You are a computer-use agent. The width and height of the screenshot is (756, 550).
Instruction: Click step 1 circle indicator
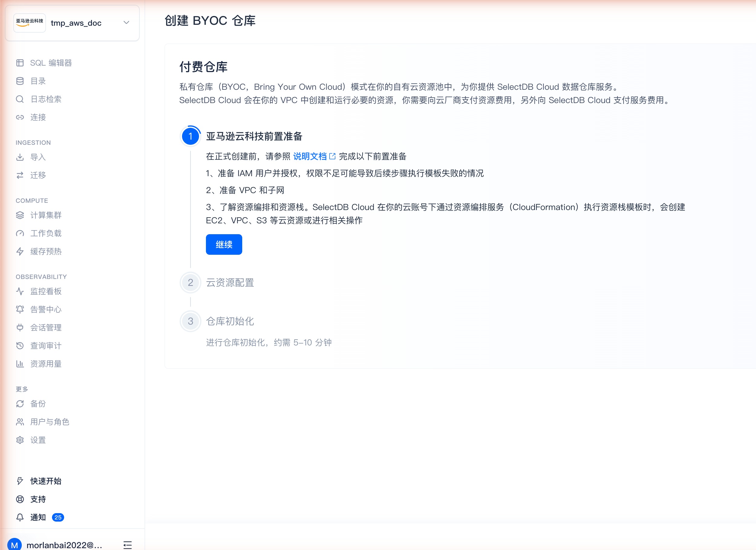(x=190, y=136)
